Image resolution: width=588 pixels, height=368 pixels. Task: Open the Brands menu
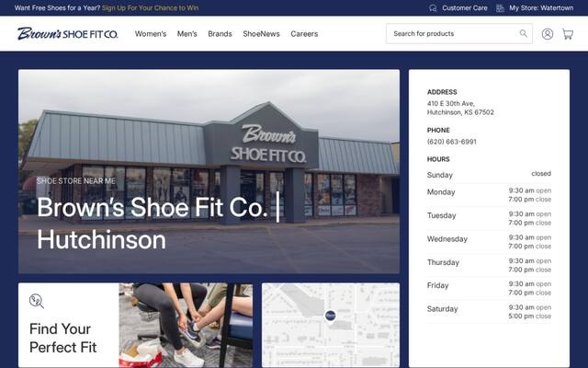tap(220, 34)
